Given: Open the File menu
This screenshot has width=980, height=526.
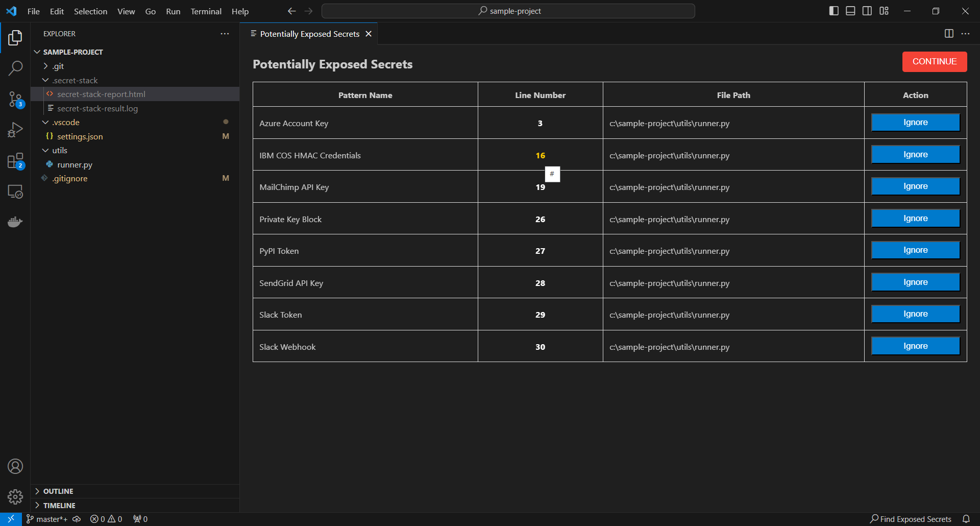Looking at the screenshot, I should point(33,11).
